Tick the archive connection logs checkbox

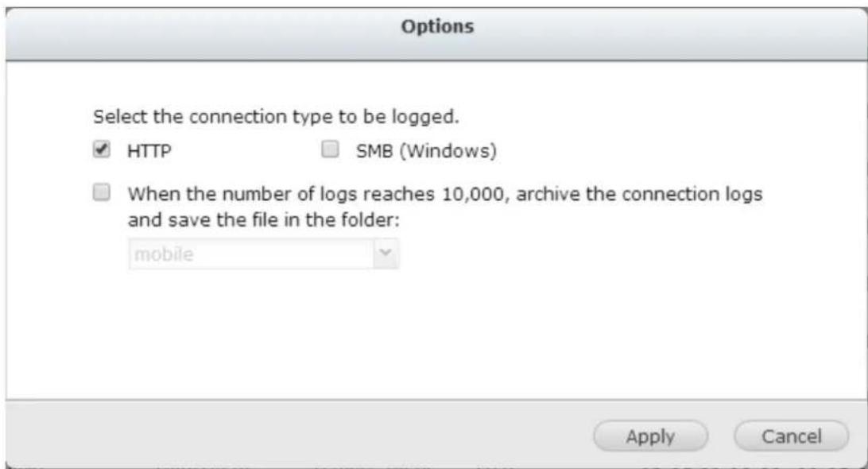click(100, 192)
